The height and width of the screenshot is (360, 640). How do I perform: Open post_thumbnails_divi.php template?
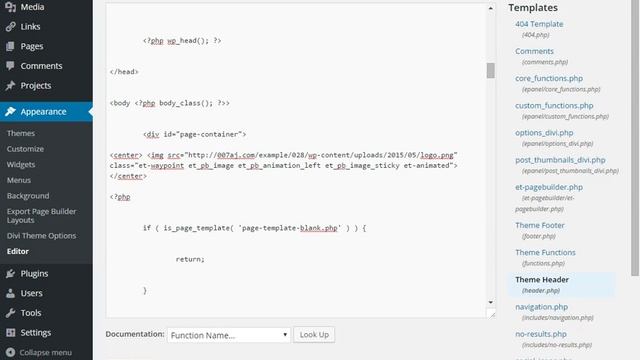[x=560, y=160]
